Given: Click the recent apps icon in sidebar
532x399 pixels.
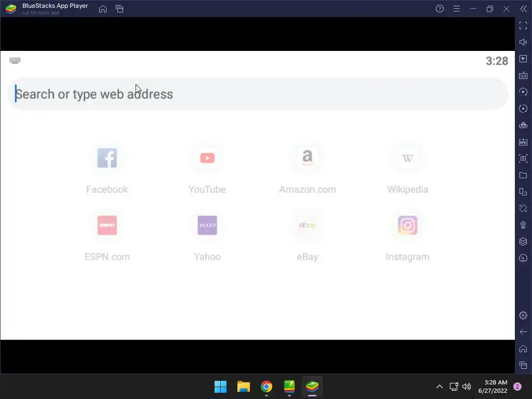Looking at the screenshot, I should pos(523,365).
